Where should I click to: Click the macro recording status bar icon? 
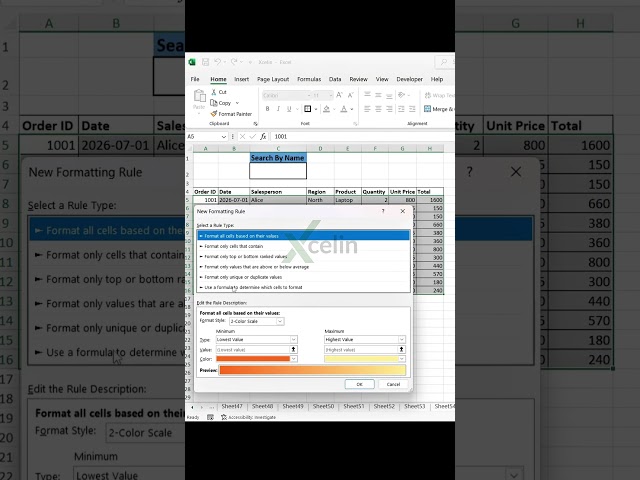pyautogui.click(x=210, y=417)
